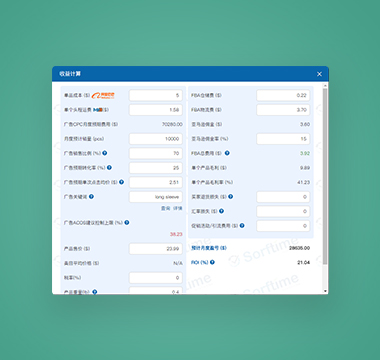
Task: Select the red ACOS value 38.23
Action: [176, 234]
